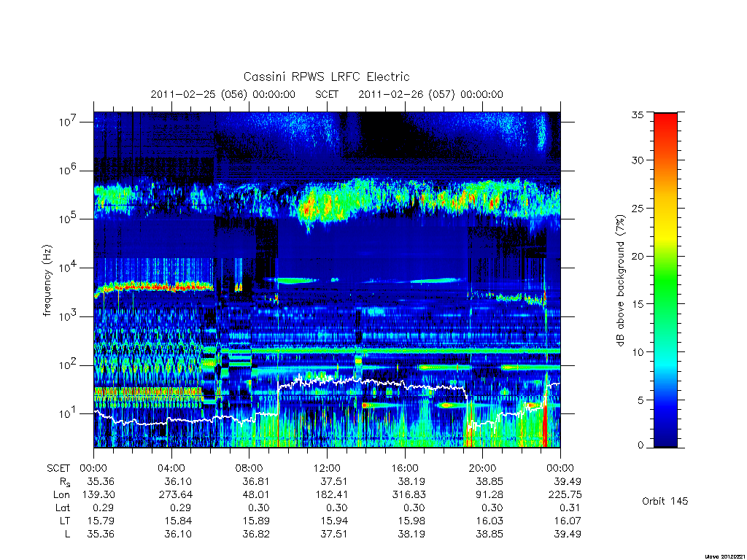Click the Lat value 0.31
Image resolution: width=747 pixels, height=560 pixels.
(570, 508)
